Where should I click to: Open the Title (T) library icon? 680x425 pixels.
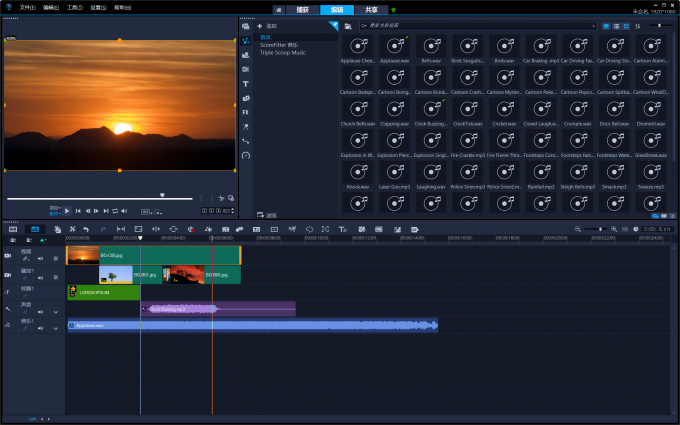point(245,84)
